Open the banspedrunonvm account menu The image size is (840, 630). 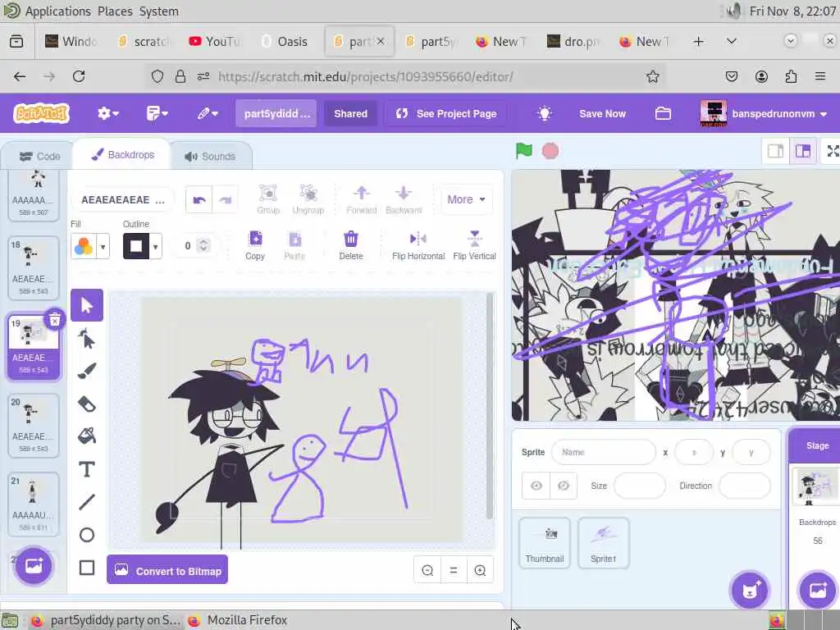pyautogui.click(x=765, y=113)
